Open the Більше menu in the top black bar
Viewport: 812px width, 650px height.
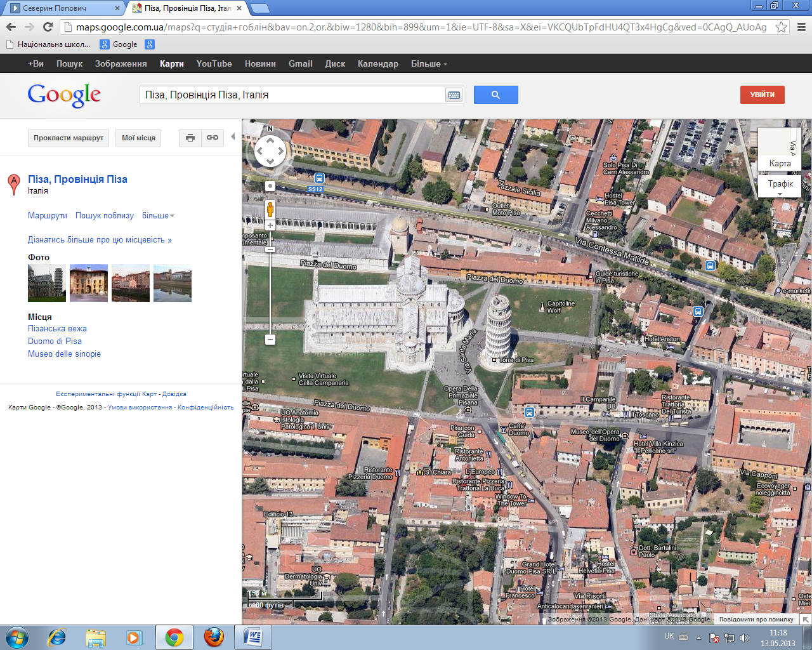[429, 63]
